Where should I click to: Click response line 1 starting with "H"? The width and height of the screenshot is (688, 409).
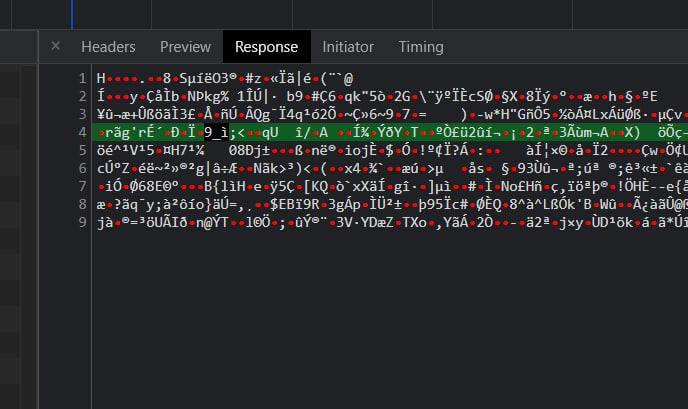tap(225, 79)
